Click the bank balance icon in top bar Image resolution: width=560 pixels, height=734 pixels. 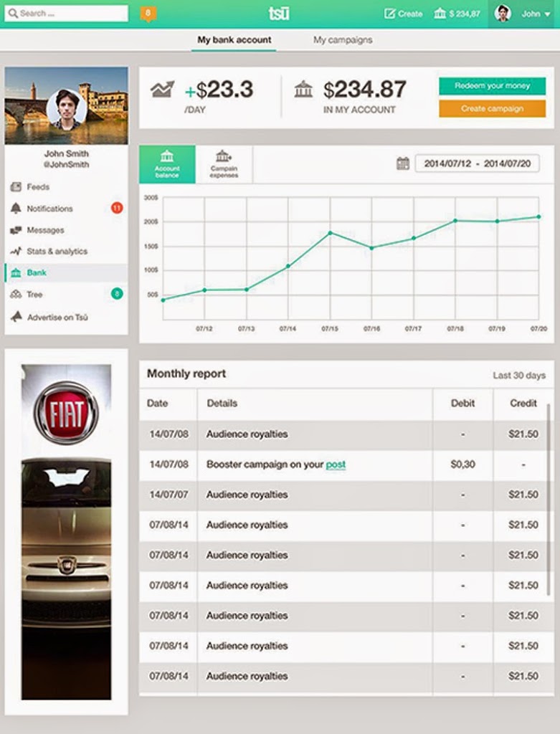click(440, 14)
